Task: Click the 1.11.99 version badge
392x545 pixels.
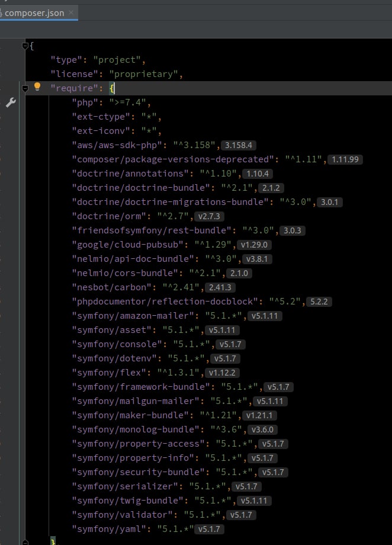Action: click(x=345, y=159)
